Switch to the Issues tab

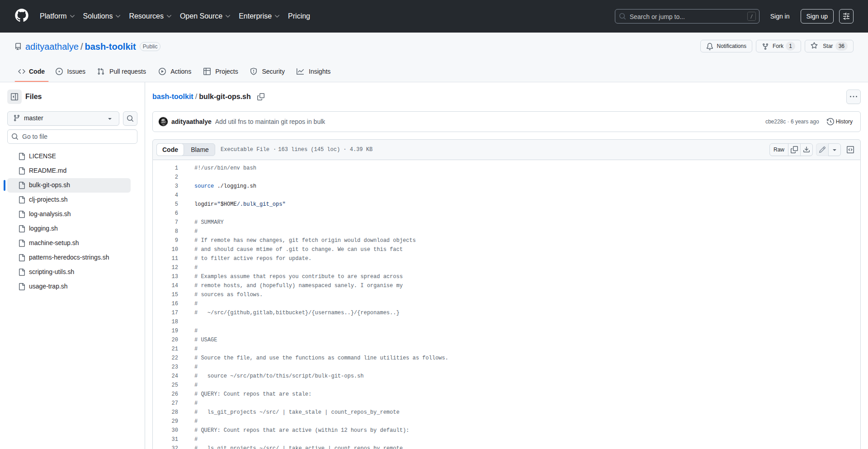[x=71, y=71]
